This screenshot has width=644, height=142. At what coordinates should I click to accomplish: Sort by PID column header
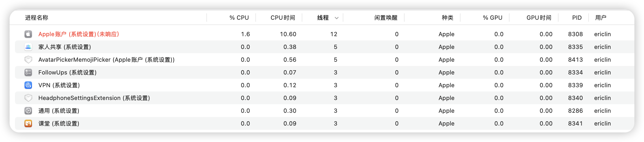point(577,18)
